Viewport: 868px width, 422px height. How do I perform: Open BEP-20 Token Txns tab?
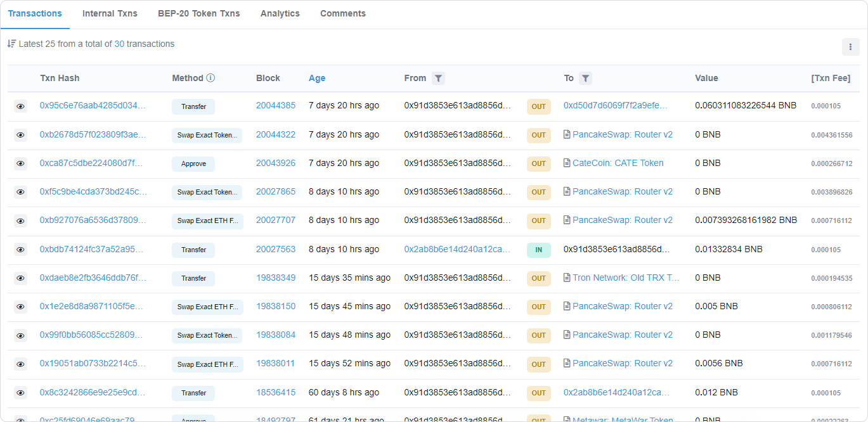click(x=199, y=13)
